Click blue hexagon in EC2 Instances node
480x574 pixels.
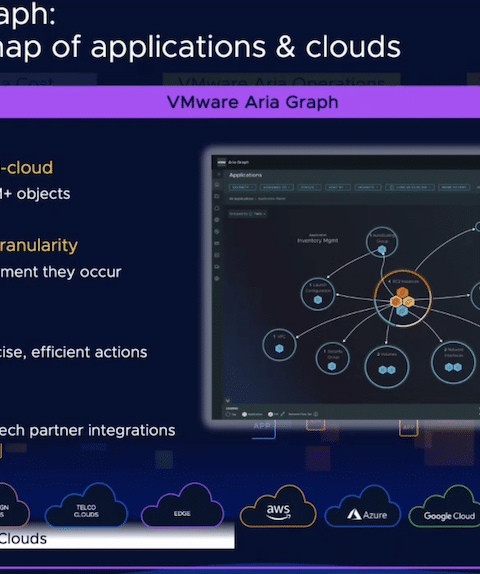pos(402,311)
